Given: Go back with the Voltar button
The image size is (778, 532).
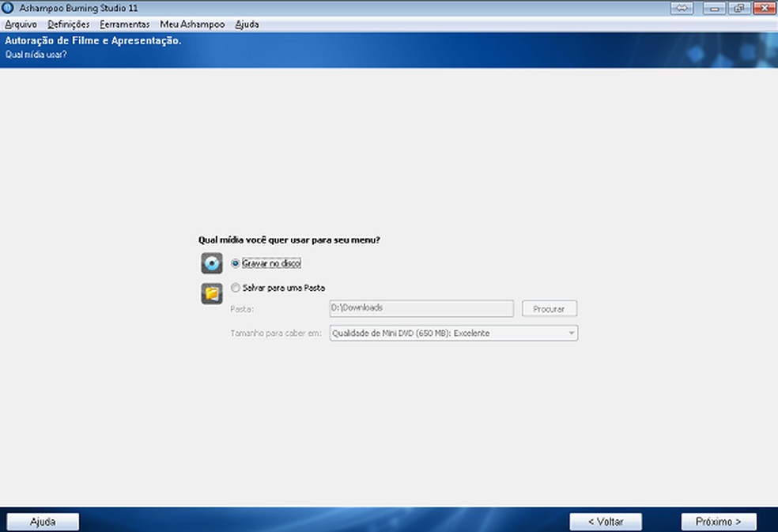Looking at the screenshot, I should click(606, 522).
